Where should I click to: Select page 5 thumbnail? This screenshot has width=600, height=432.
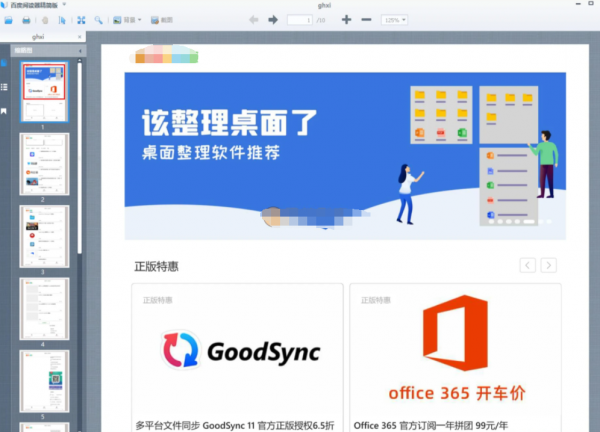pos(44,381)
